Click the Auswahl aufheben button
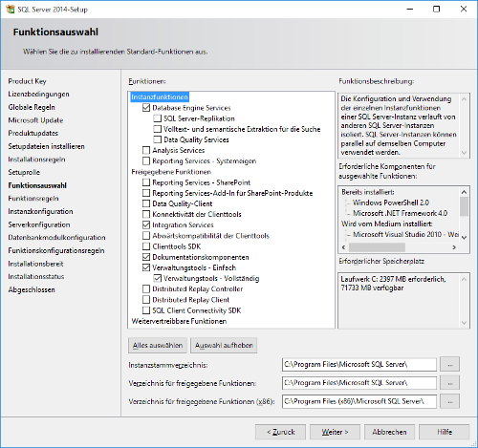This screenshot has height=448, width=478. coord(224,346)
